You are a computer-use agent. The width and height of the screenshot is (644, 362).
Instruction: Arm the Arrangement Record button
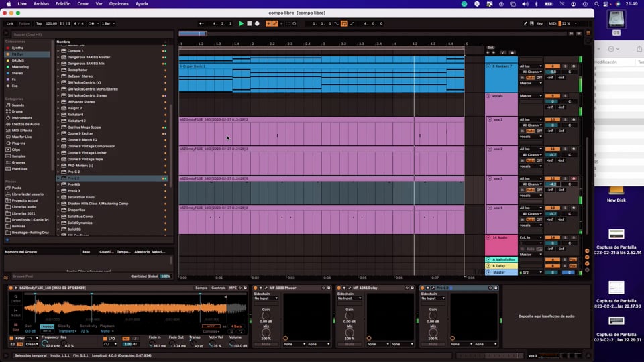click(x=257, y=24)
